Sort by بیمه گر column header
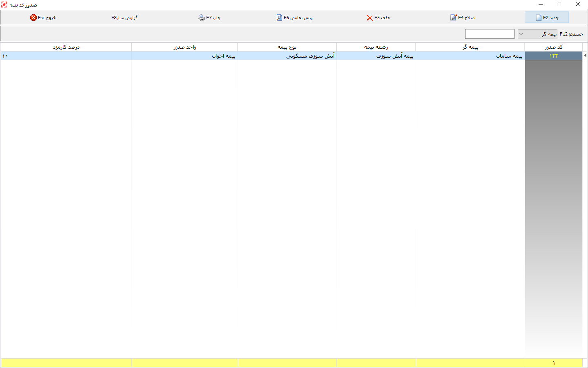 (470, 47)
